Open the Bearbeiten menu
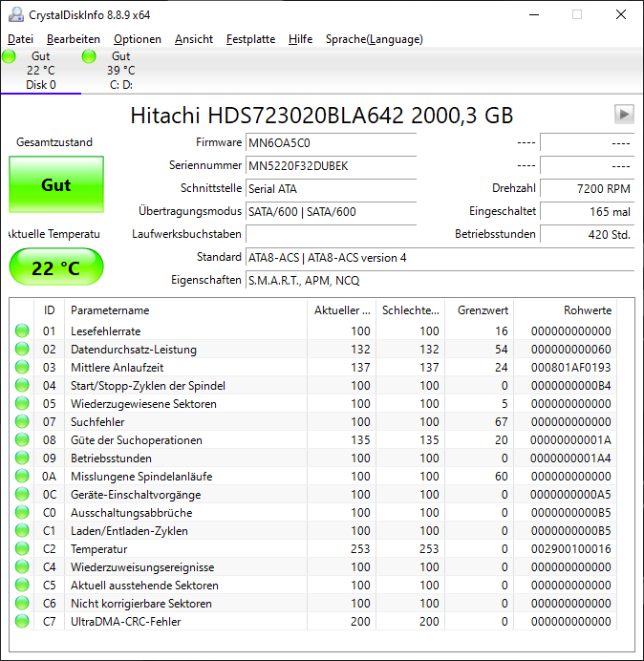This screenshot has width=644, height=661. 74,39
